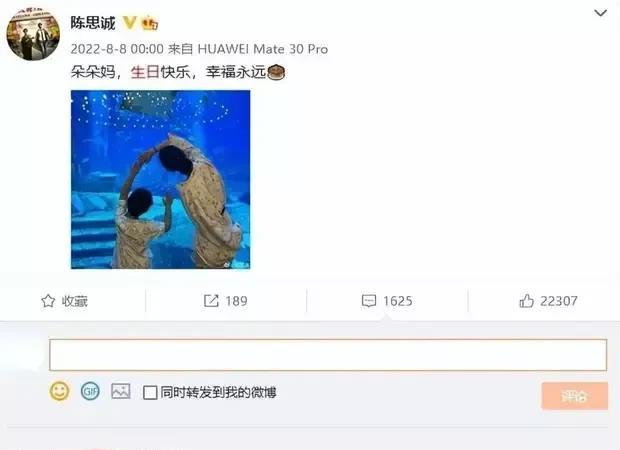Enable 同时转发到我的微博 checkbox
The image size is (620, 450).
pyautogui.click(x=150, y=393)
